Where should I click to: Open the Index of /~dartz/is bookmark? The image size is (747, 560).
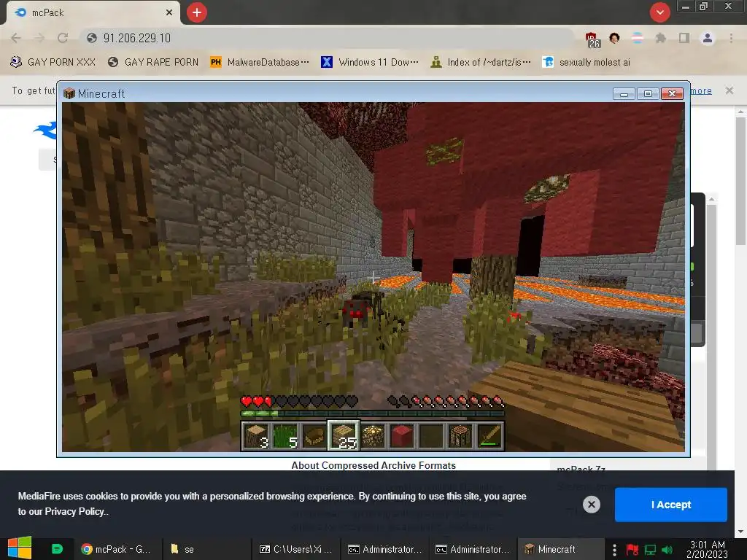point(480,63)
